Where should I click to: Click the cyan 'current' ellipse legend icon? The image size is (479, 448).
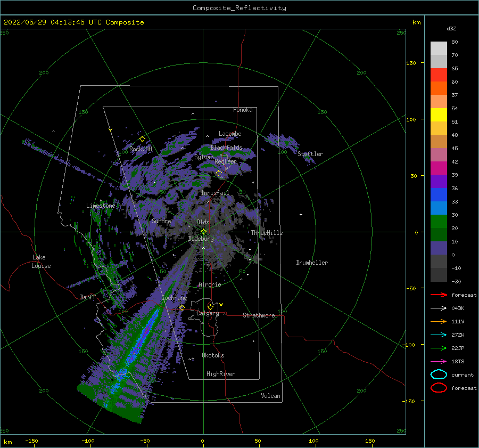[439, 374]
